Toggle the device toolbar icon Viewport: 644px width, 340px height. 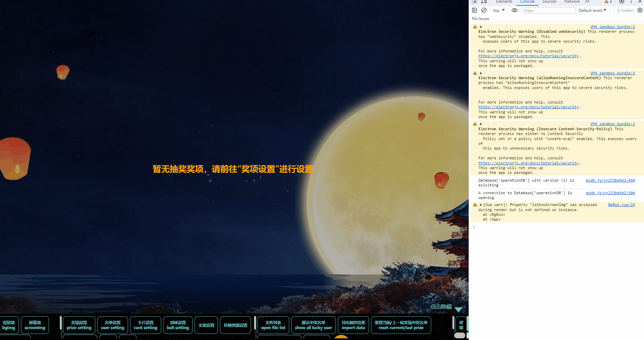(484, 2)
